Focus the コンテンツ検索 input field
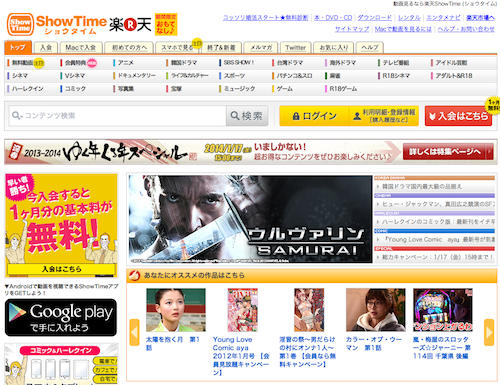500x385 pixels. click(118, 116)
